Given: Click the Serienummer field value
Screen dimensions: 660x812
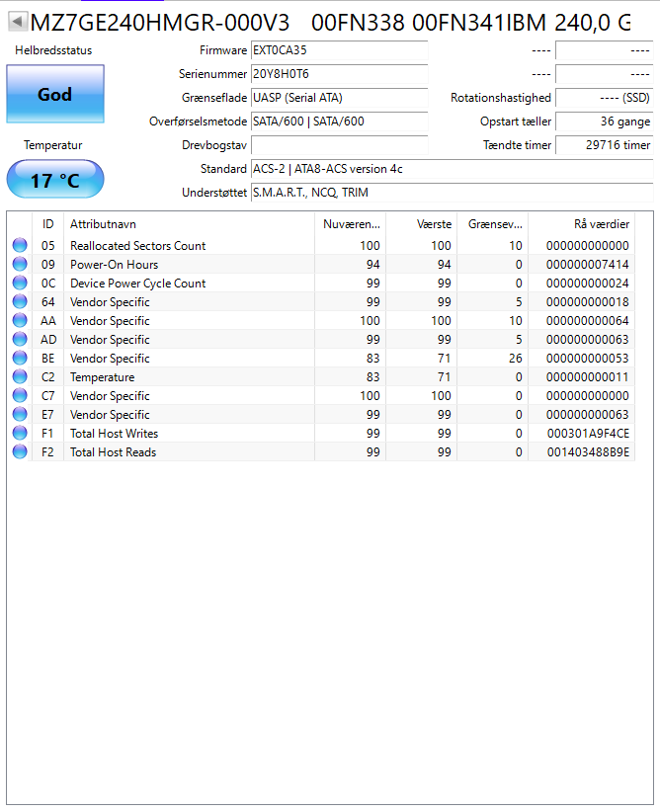Looking at the screenshot, I should click(339, 74).
